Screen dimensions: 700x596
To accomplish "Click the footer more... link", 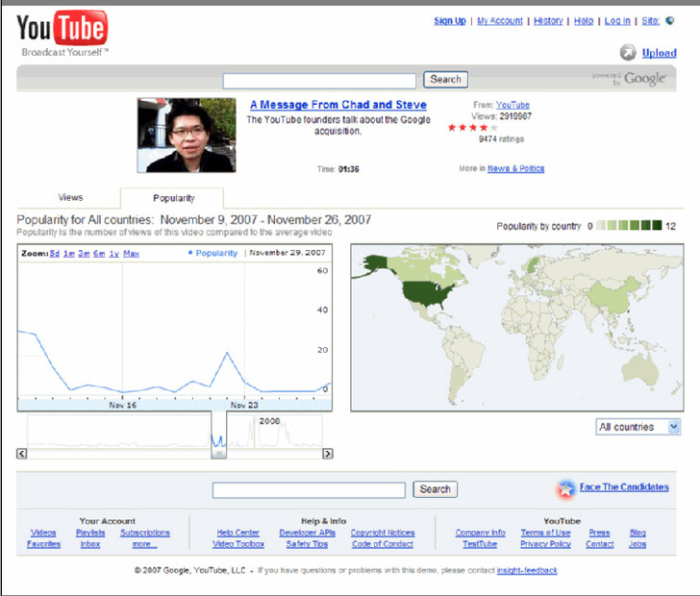I will click(144, 544).
